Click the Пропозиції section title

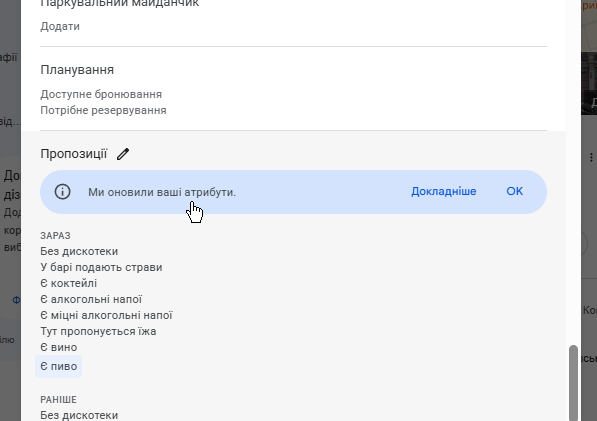pyautogui.click(x=74, y=154)
